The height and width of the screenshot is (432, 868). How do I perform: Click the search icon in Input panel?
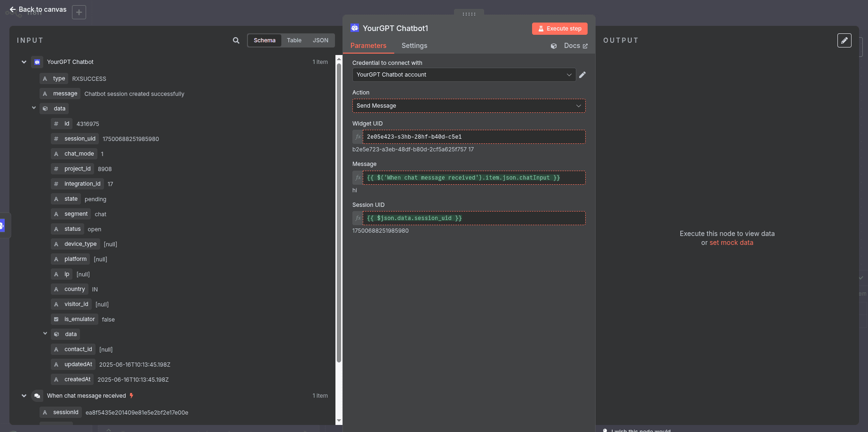tap(236, 40)
